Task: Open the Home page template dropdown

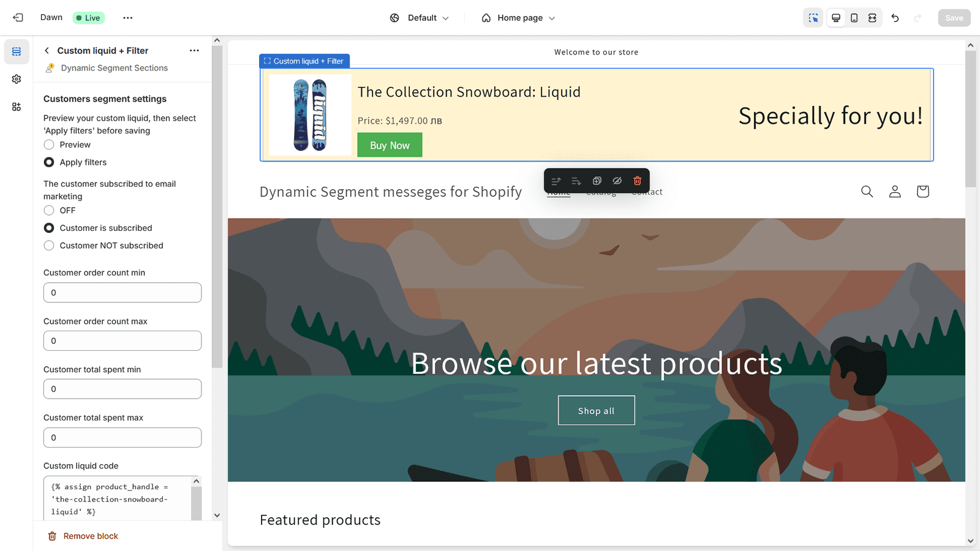Action: [518, 18]
